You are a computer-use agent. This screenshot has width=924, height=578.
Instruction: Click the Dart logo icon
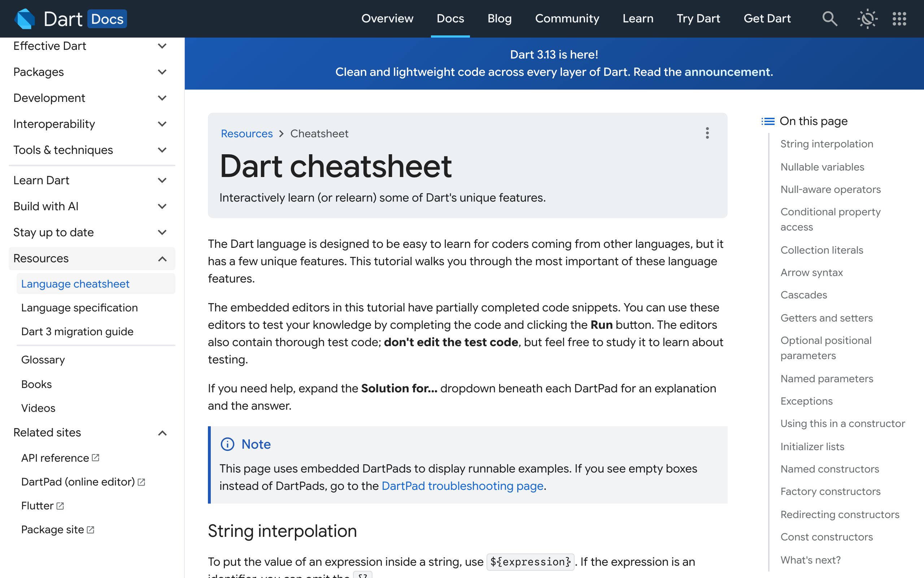coord(25,18)
